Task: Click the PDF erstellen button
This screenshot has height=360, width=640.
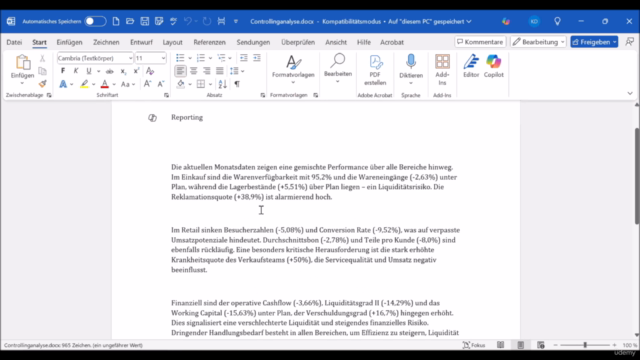Action: (375, 70)
